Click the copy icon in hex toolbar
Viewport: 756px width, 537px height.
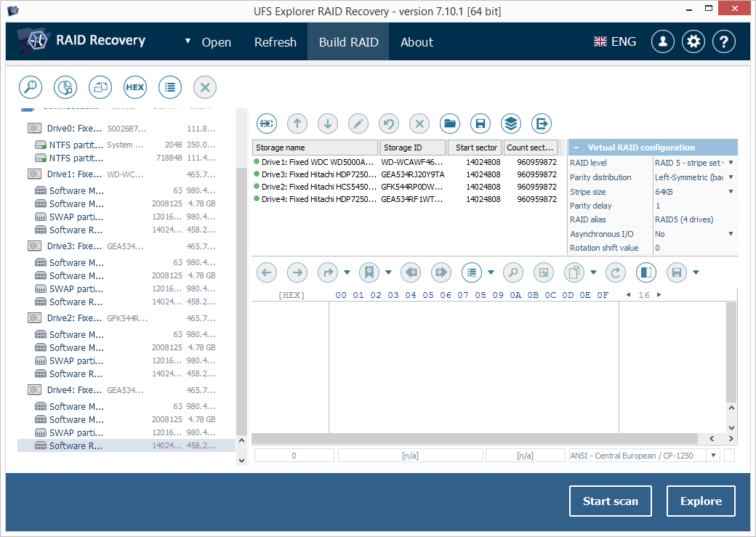pos(574,272)
